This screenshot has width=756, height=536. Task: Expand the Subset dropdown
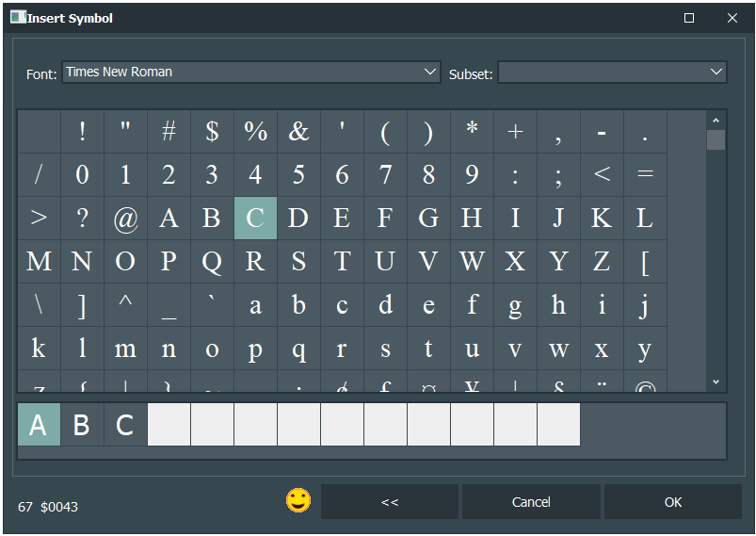tap(716, 72)
